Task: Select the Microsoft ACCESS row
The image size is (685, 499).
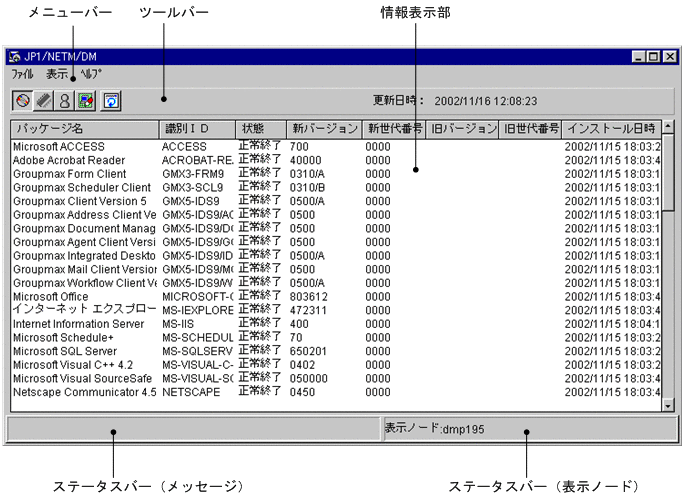Action: 336,147
